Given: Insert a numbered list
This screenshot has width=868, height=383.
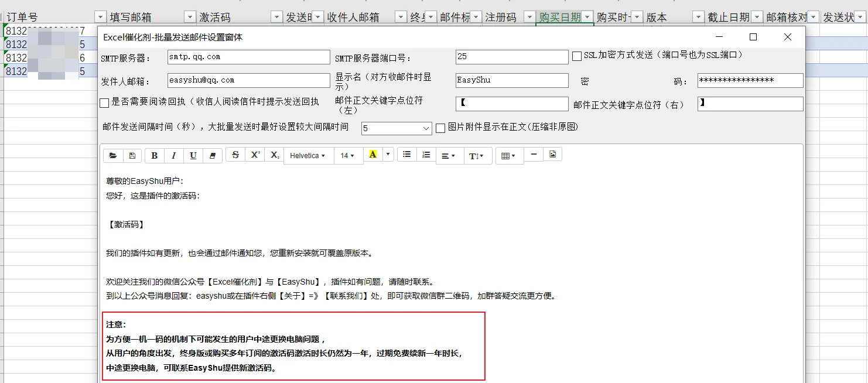Looking at the screenshot, I should [426, 155].
